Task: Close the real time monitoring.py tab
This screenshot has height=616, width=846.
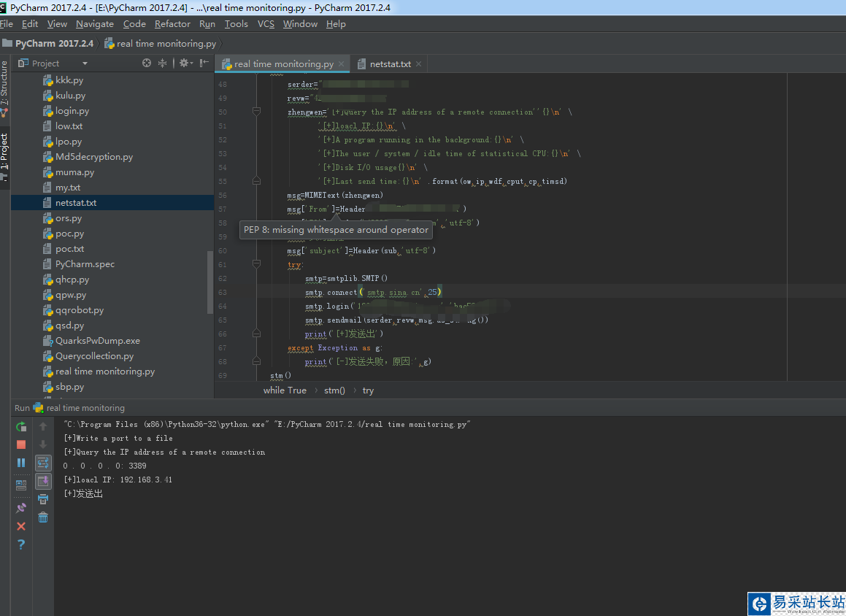Action: pos(341,64)
